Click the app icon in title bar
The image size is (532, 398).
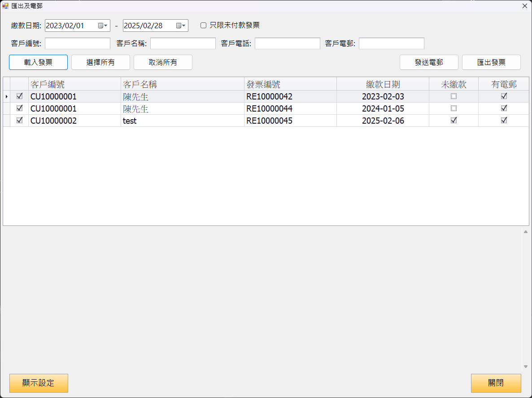coord(5,6)
